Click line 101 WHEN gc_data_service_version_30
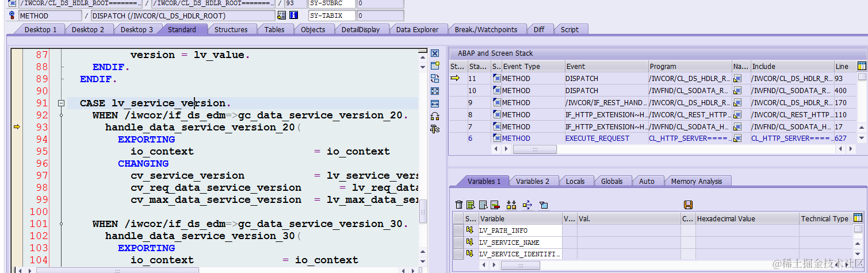The height and width of the screenshot is (273, 868). [x=250, y=224]
